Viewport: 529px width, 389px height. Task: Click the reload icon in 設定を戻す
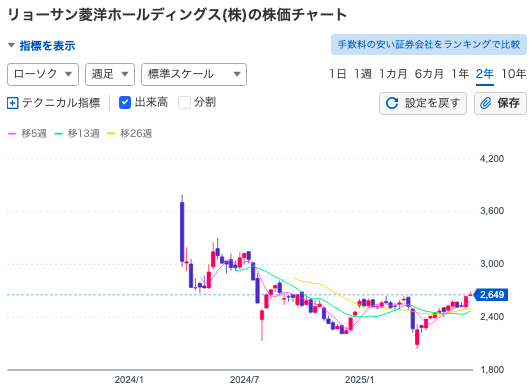[x=392, y=103]
